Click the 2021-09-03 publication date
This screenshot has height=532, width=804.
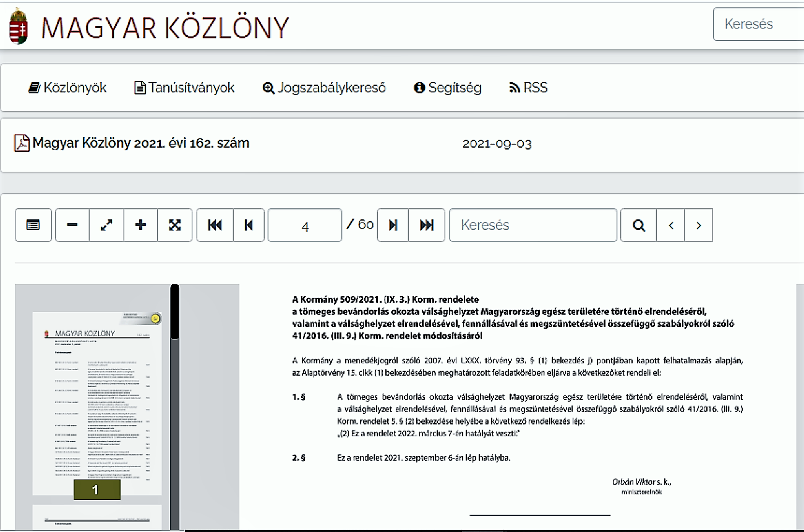pyautogui.click(x=497, y=145)
